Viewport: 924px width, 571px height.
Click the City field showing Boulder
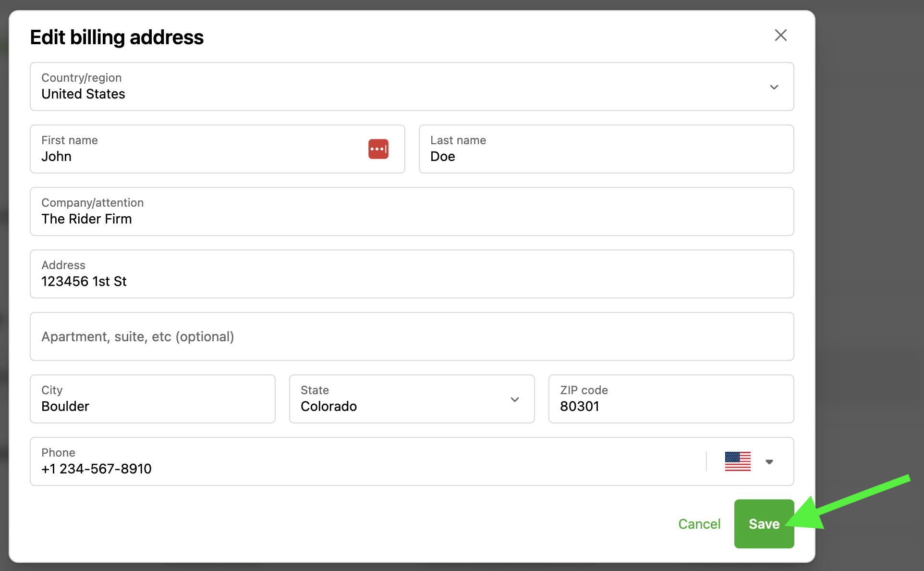[152, 406]
